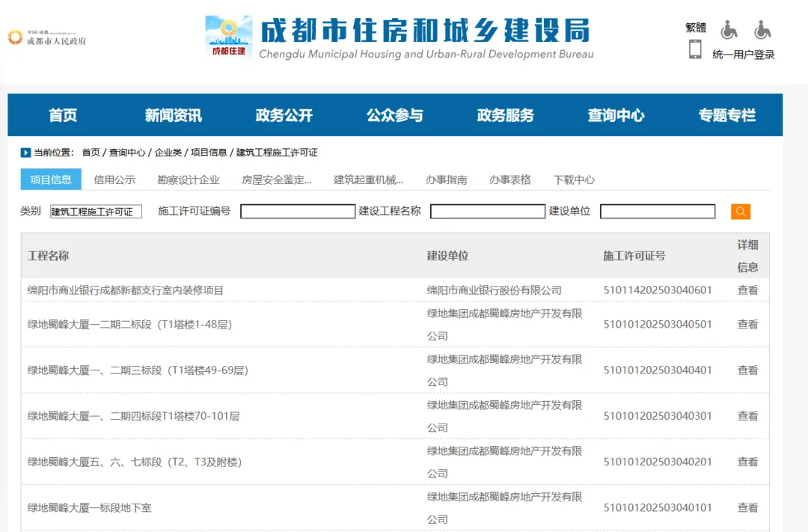Screen dimensions: 808x532
Task: Open the 政务服务 navigation menu
Action: [x=506, y=115]
